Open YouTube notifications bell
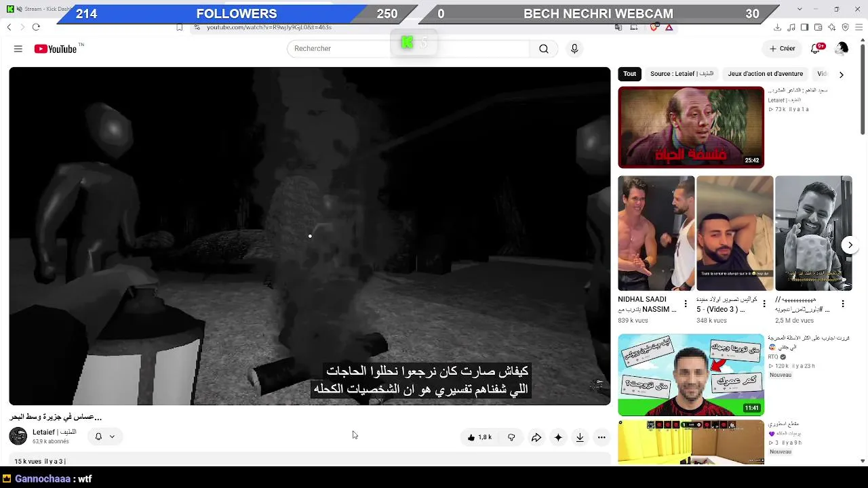868x488 pixels. tap(816, 49)
